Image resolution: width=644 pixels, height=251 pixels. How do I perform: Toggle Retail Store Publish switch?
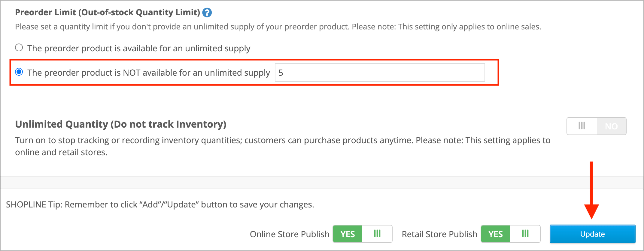[x=510, y=234]
